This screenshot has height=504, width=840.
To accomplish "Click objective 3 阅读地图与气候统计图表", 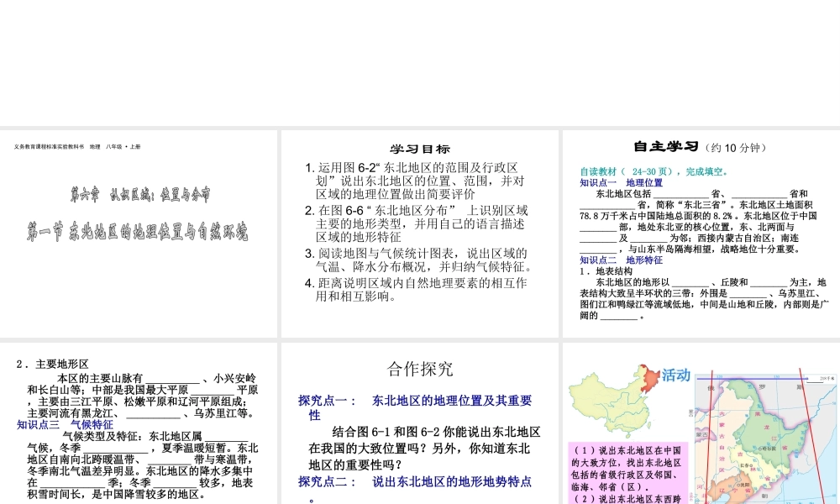I will point(419,260).
